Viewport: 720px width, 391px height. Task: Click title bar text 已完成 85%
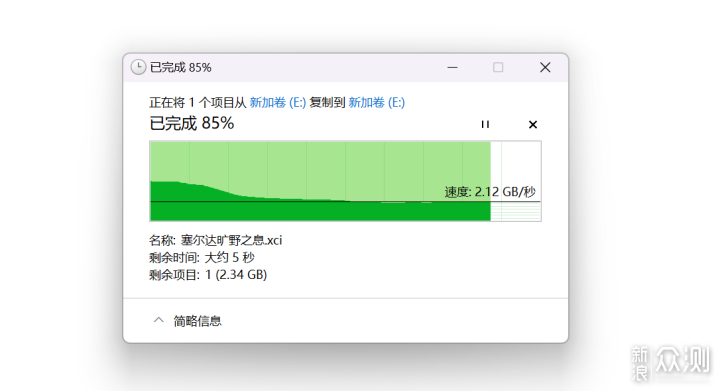coord(181,67)
